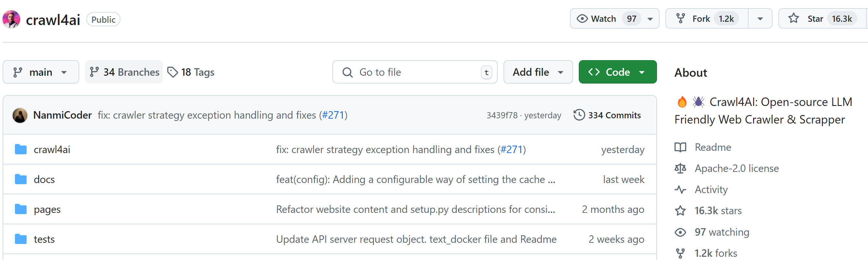868x260 pixels.
Task: Open pull request #271 link in commit header
Action: 333,115
